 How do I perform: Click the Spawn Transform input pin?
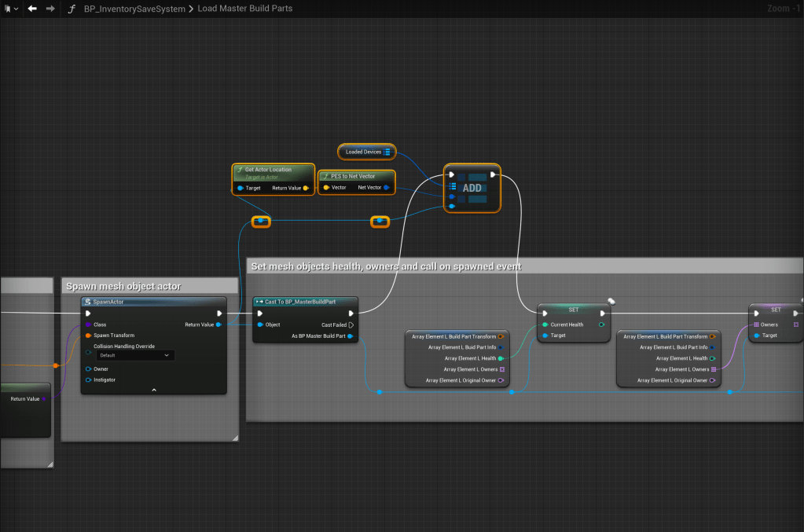[89, 336]
